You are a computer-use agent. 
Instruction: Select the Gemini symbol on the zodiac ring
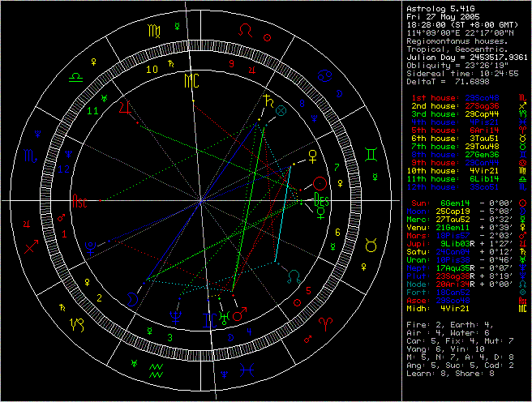tap(371, 152)
